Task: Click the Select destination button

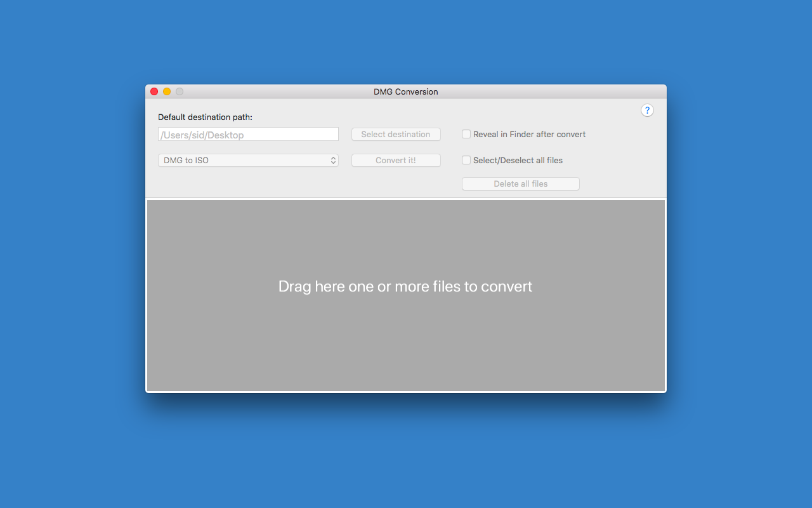Action: tap(396, 135)
